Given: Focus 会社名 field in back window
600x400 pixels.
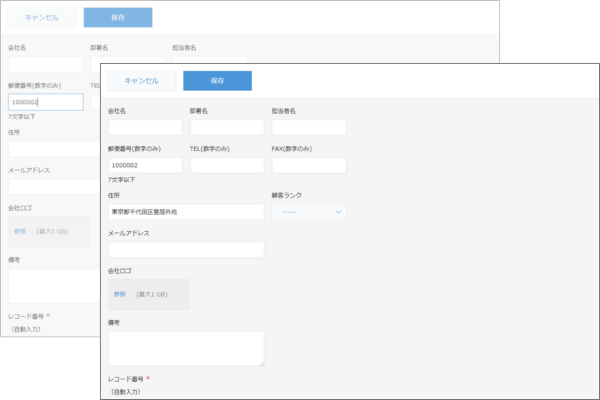Looking at the screenshot, I should tap(46, 64).
